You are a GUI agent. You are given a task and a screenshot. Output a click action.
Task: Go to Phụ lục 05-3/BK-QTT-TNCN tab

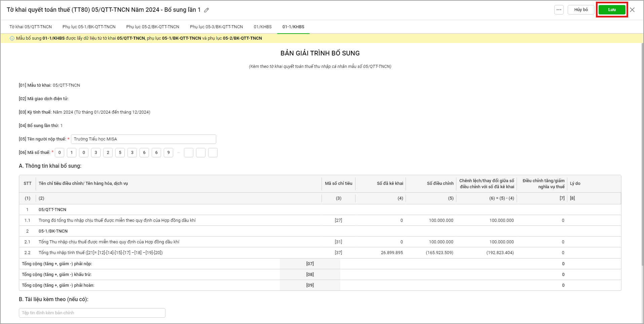216,27
